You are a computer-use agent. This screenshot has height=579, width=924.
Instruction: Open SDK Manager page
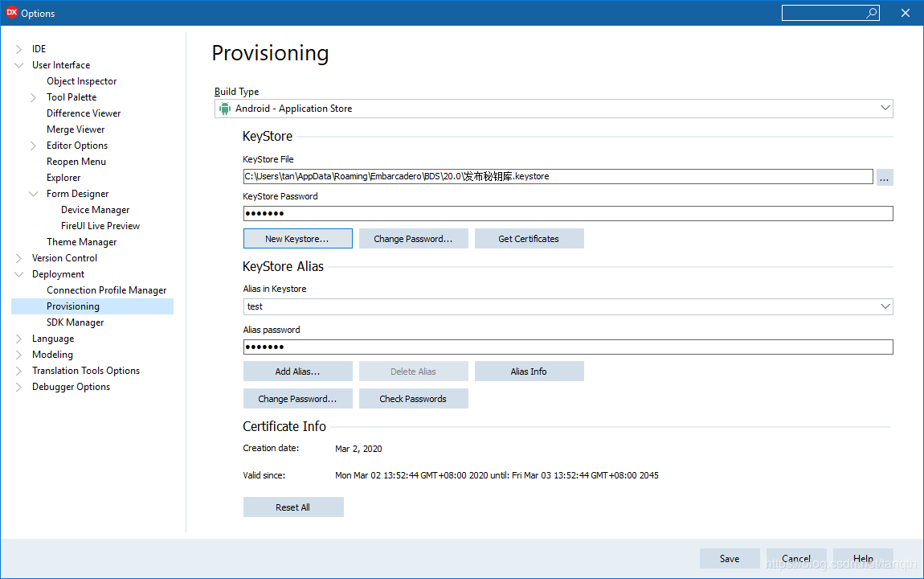[x=75, y=322]
